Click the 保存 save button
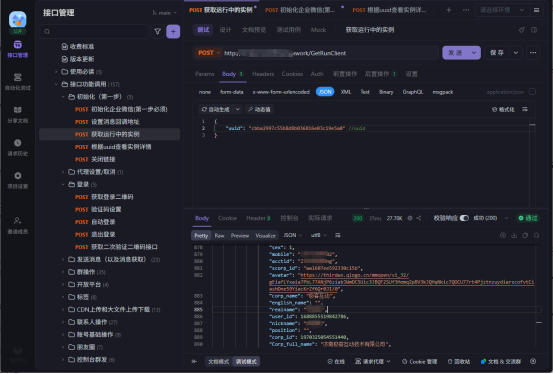 [x=497, y=53]
